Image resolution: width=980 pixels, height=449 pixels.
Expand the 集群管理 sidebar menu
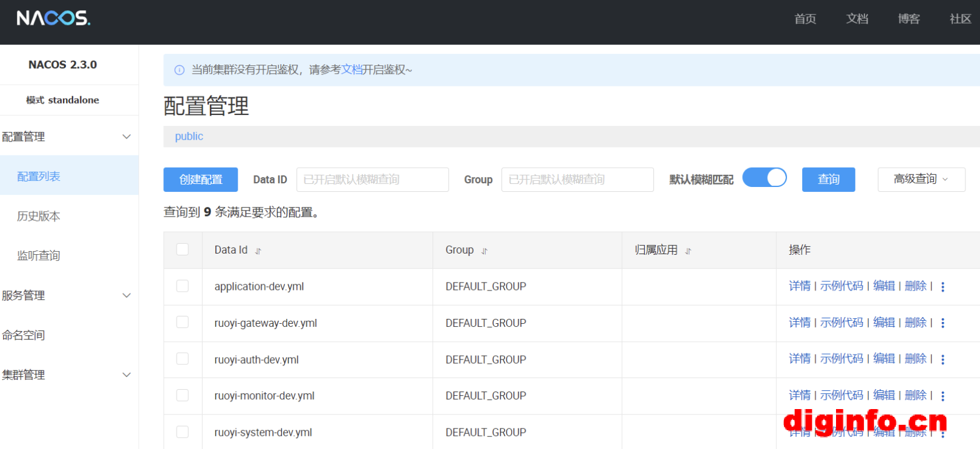coord(69,375)
